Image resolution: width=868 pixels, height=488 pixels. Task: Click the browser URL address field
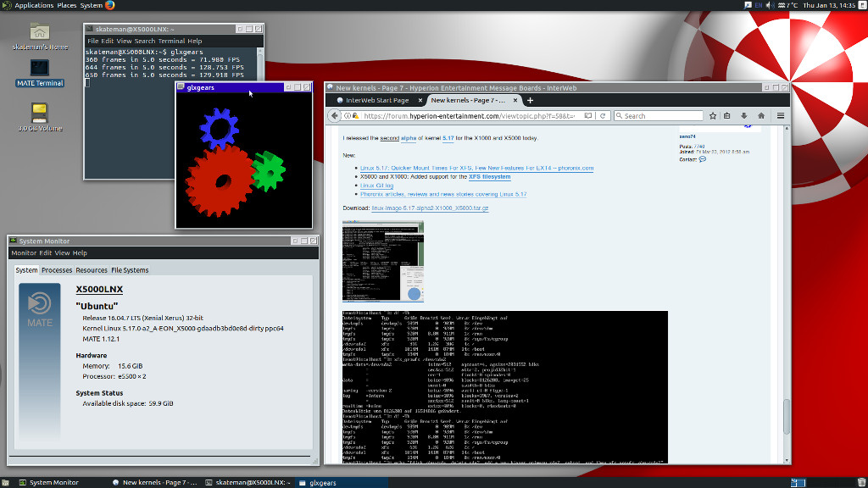click(470, 115)
